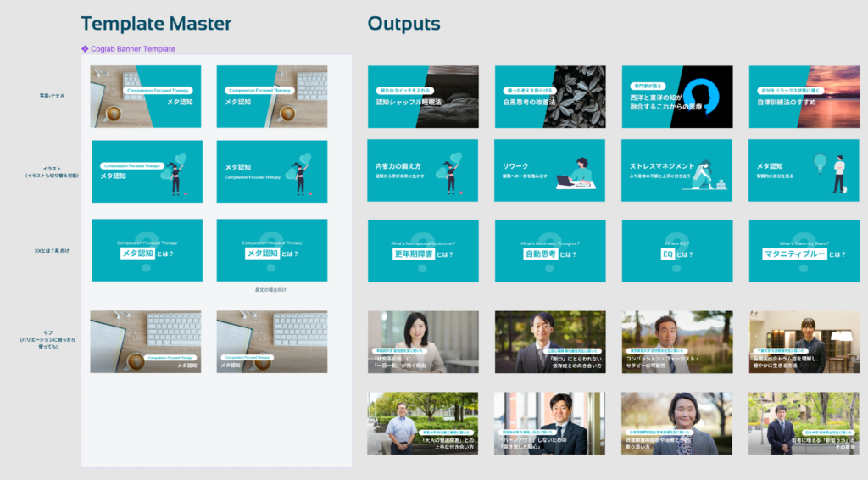868x480 pixels.
Task: Click the Coglab Banner Template component icon
Action: pyautogui.click(x=85, y=49)
